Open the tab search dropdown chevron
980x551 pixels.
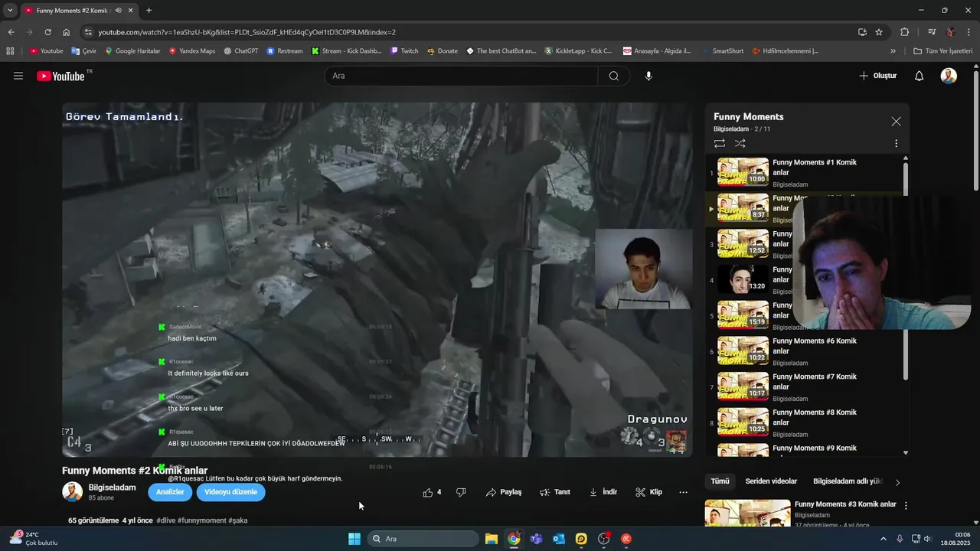(x=10, y=11)
